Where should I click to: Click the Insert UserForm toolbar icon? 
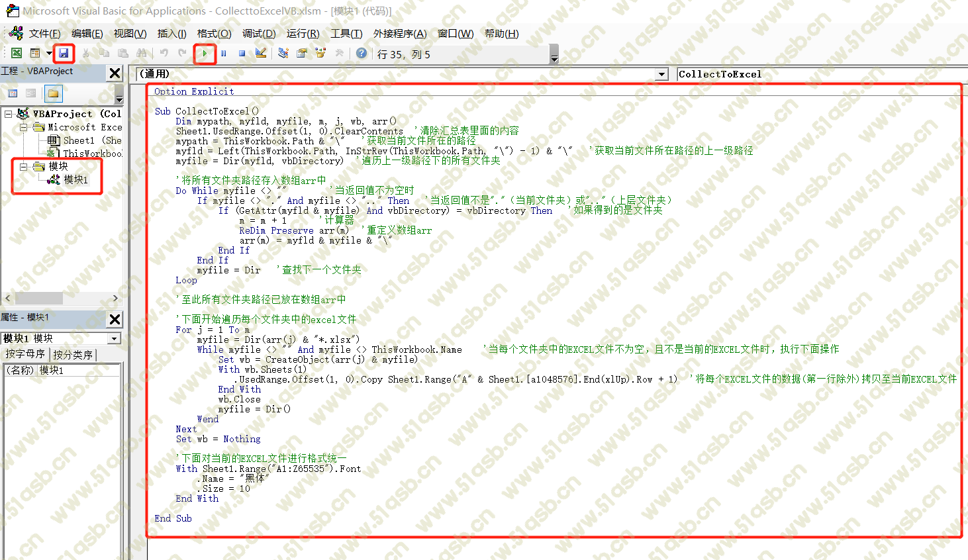(35, 53)
